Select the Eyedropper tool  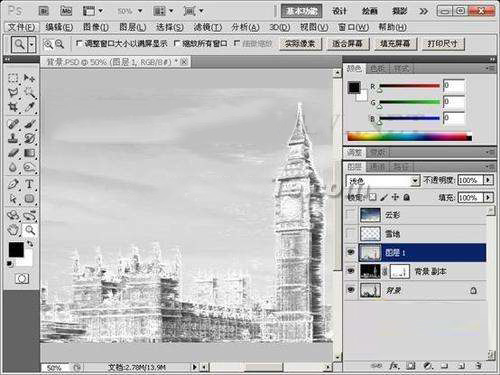pos(29,107)
